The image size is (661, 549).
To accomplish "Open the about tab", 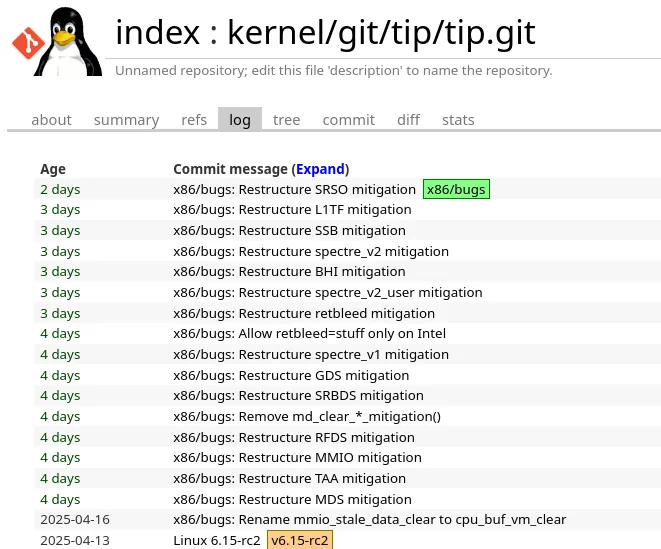I will coord(51,120).
